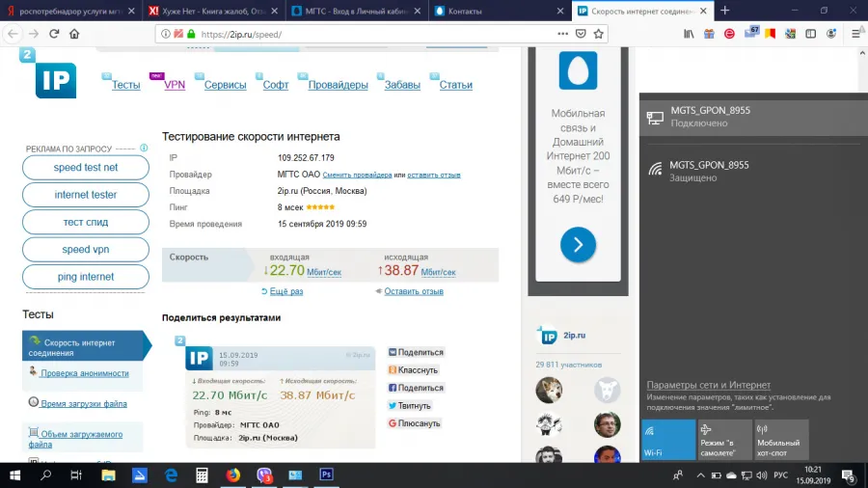
Task: Click the blue arrow button in the ad banner
Action: (578, 245)
